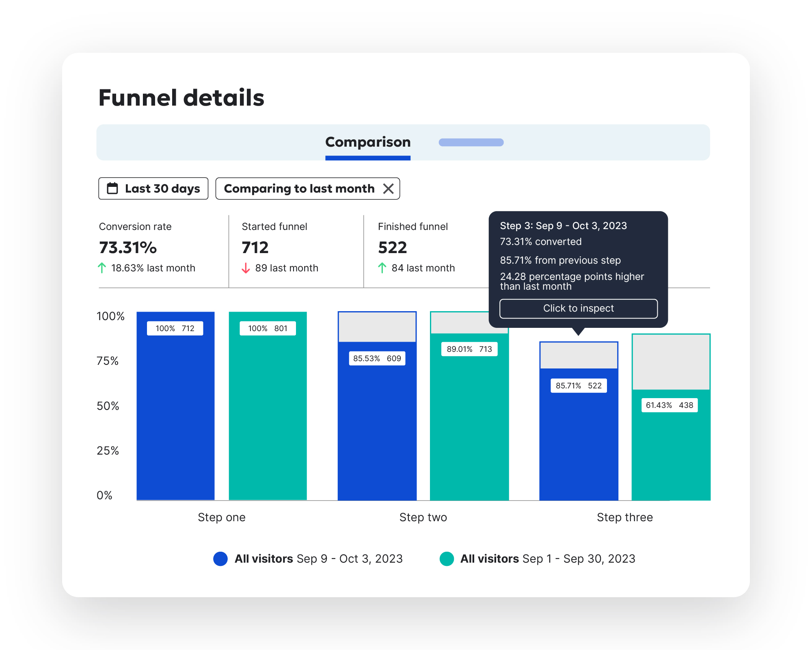Switch to the Comparison tab
The height and width of the screenshot is (650, 812).
(367, 142)
